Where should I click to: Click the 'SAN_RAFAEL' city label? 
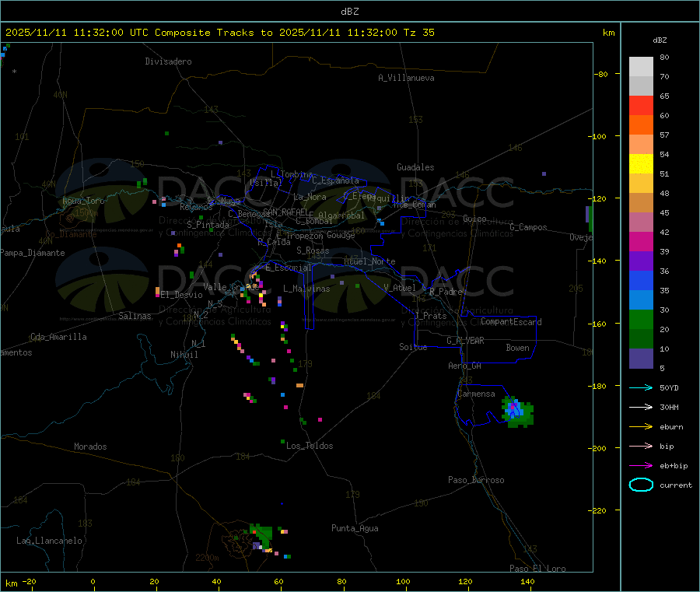[285, 212]
